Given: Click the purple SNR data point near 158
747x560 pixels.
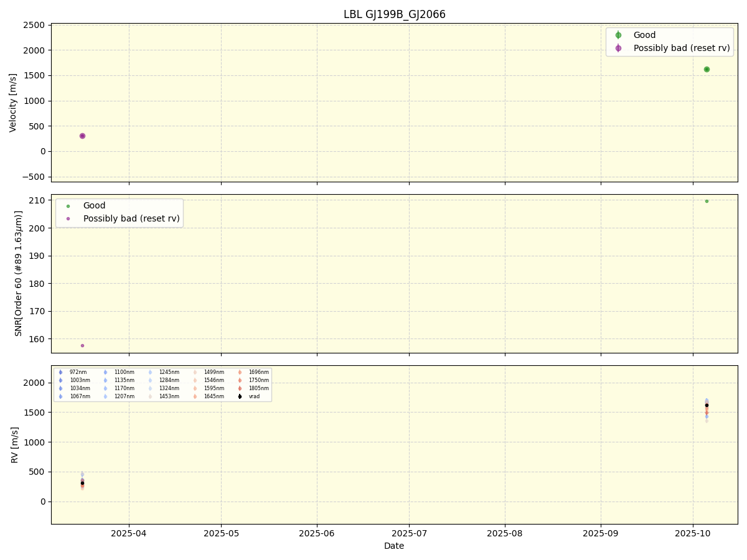Looking at the screenshot, I should [82, 345].
